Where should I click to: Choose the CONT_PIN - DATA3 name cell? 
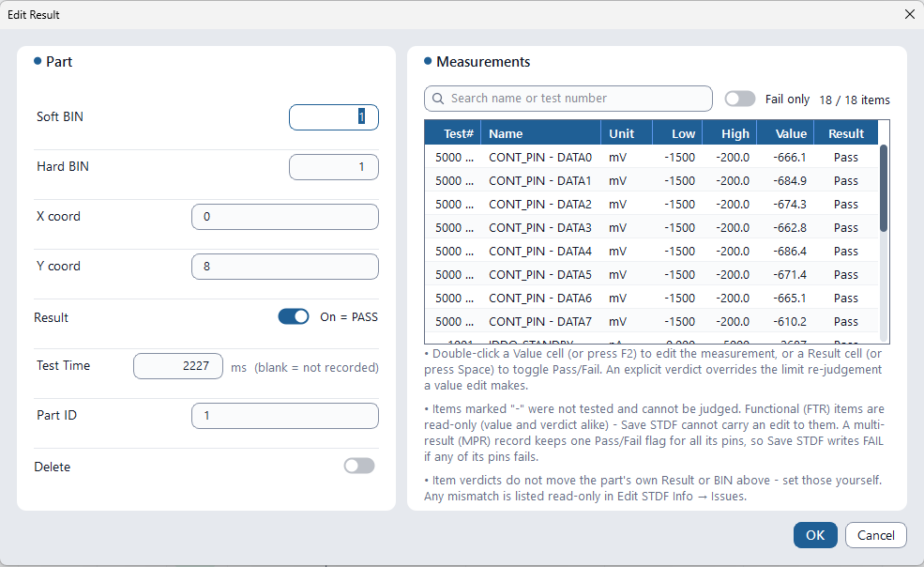tap(540, 228)
